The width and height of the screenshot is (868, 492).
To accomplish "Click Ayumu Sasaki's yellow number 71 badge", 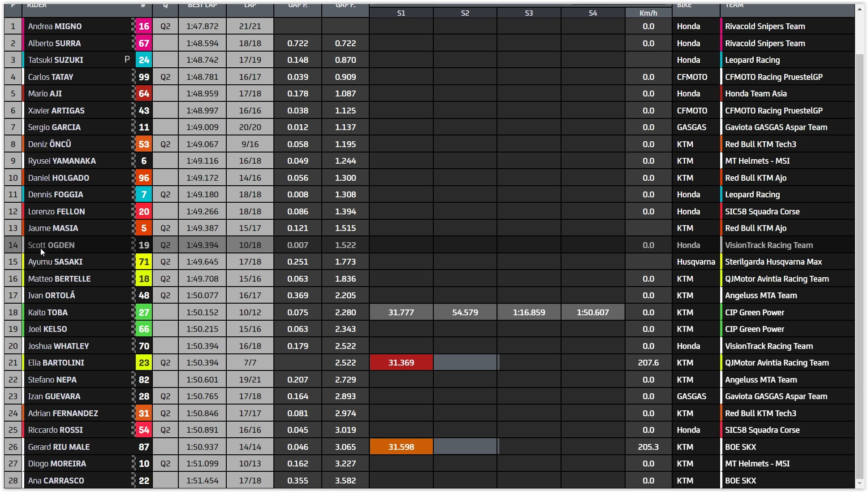I will pyautogui.click(x=144, y=262).
